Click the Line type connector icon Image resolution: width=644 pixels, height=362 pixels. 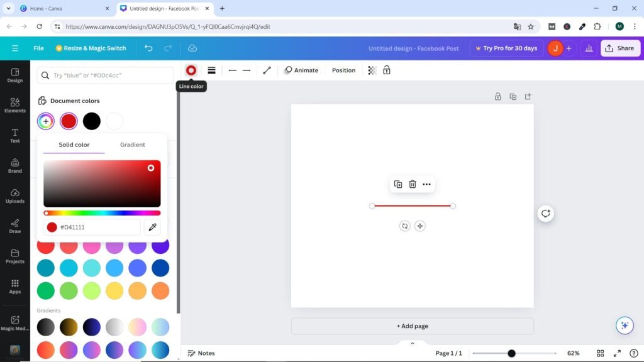267,70
